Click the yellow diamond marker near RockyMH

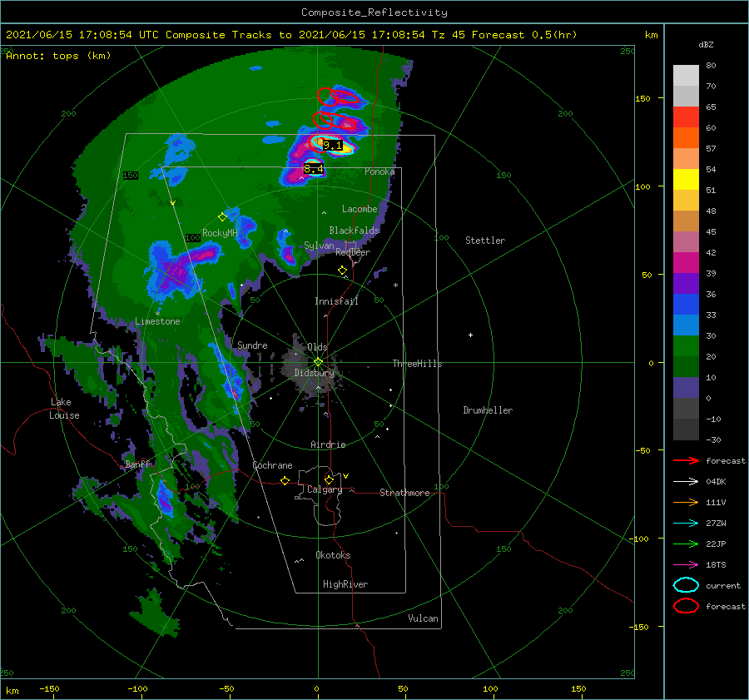[x=222, y=217]
